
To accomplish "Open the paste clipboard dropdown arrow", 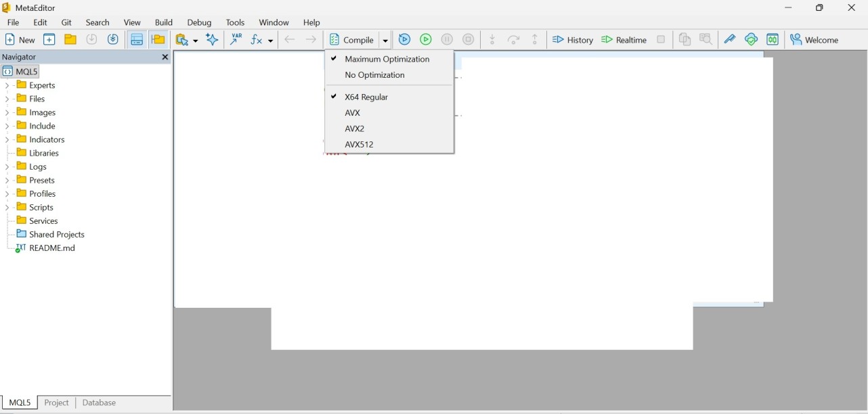I will coord(195,41).
